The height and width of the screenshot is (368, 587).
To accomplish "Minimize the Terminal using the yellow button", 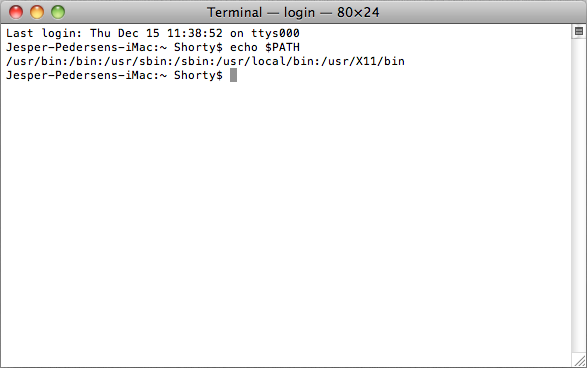I will point(37,12).
